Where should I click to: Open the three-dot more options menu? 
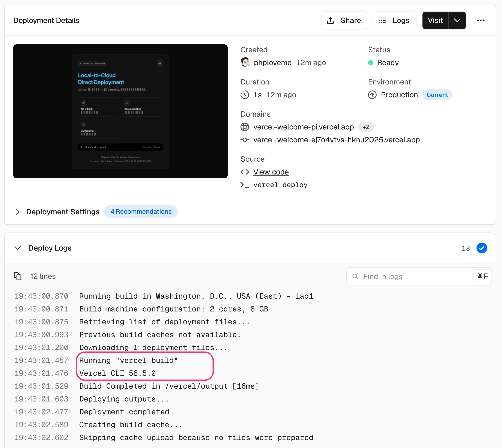coord(481,20)
